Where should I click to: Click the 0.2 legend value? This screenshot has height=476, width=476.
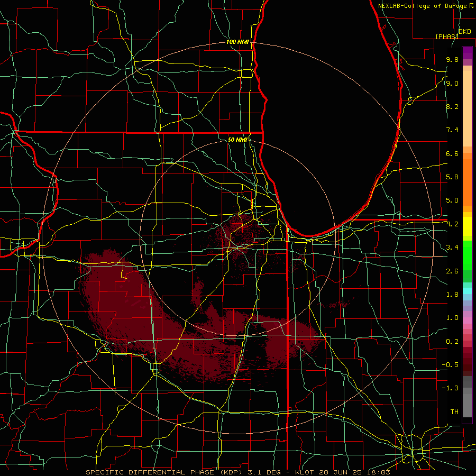(452, 342)
